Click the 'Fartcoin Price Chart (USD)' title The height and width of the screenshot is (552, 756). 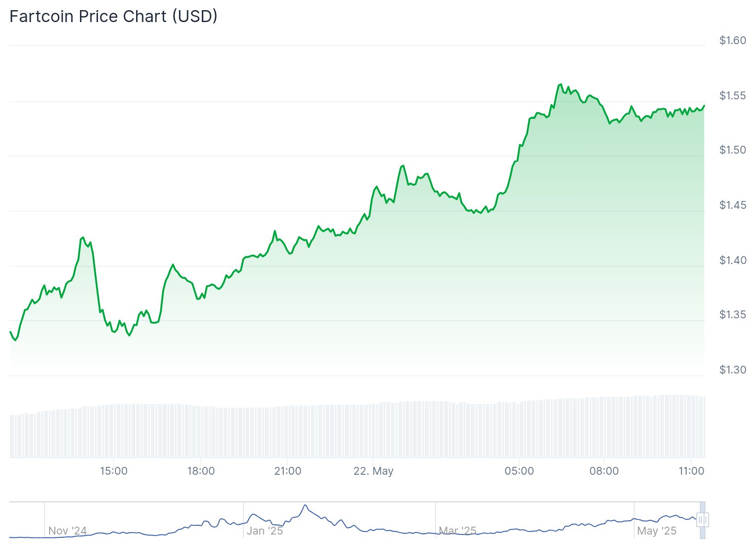pyautogui.click(x=114, y=17)
